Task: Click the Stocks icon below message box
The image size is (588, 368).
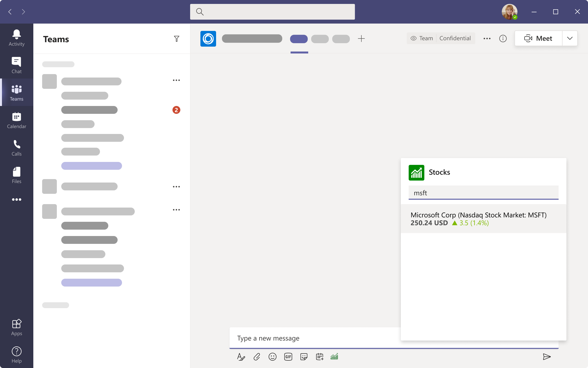Action: [x=334, y=357]
